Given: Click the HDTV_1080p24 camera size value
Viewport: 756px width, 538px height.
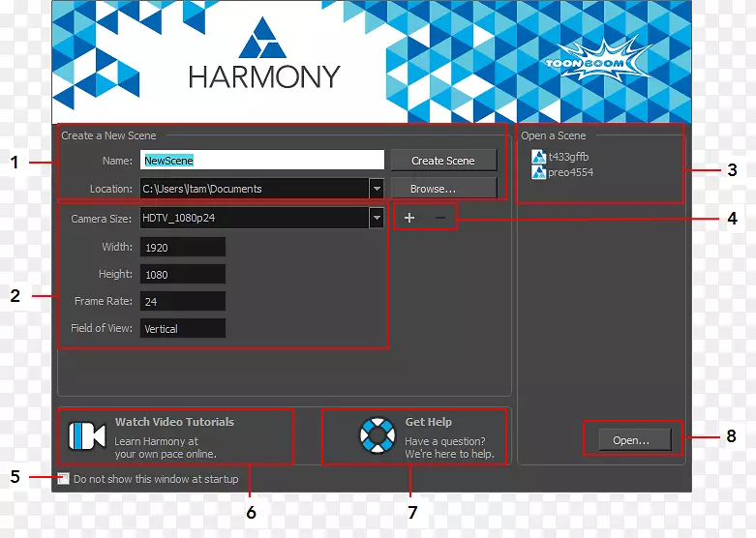Looking at the screenshot, I should pos(179,218).
